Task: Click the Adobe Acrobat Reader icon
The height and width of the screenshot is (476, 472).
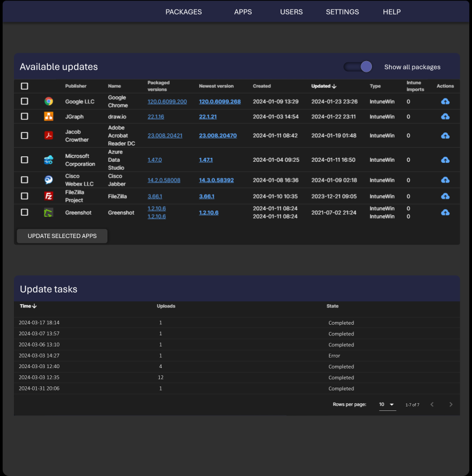Action: click(x=48, y=135)
